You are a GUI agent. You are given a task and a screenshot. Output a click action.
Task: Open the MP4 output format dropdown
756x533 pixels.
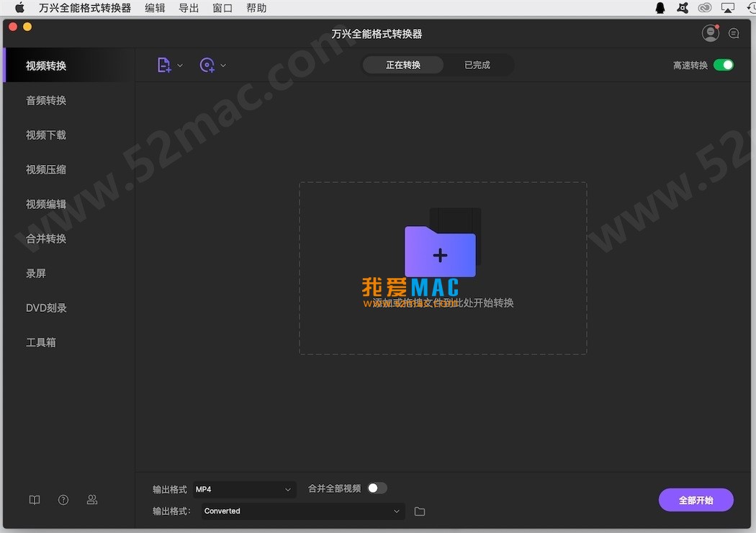245,490
